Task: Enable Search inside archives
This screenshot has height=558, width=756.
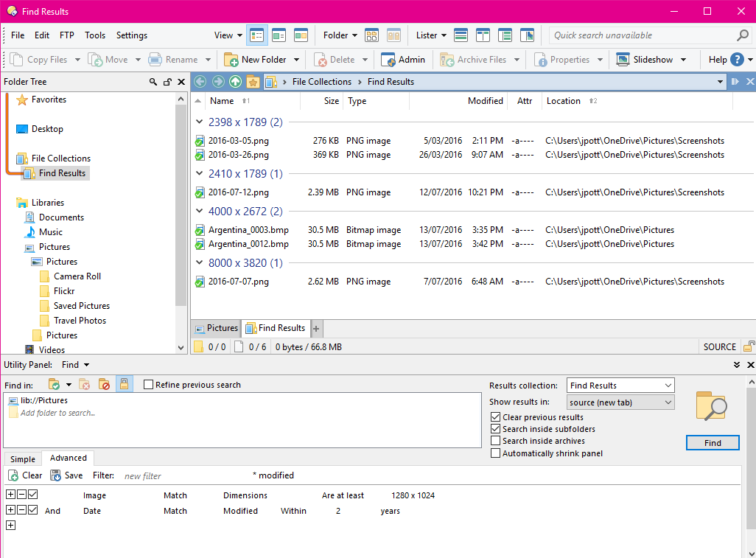Action: [x=495, y=442]
